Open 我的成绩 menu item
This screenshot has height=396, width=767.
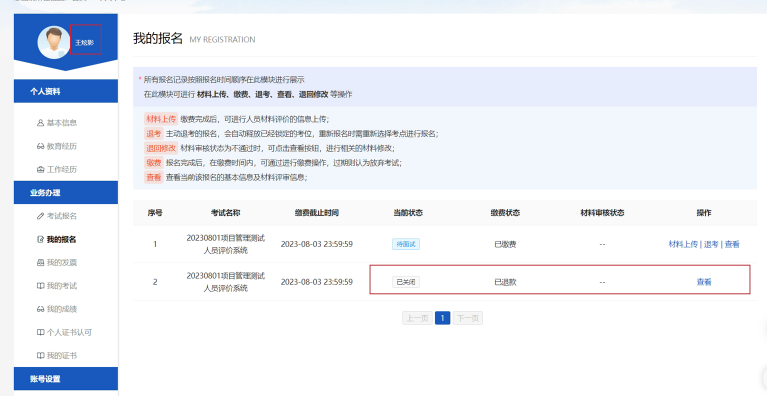(62, 309)
